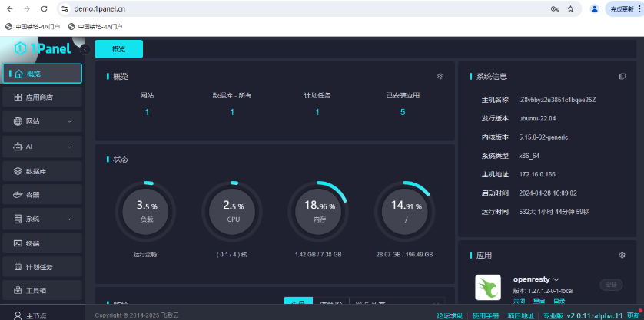This screenshot has height=320, width=644.
Task: Click the 已安装应用 count value 5
Action: click(403, 112)
